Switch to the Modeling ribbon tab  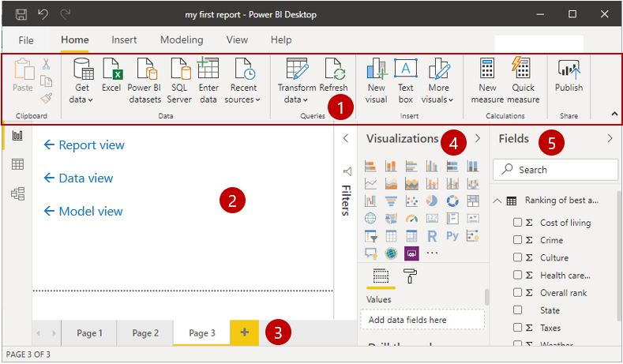[182, 39]
